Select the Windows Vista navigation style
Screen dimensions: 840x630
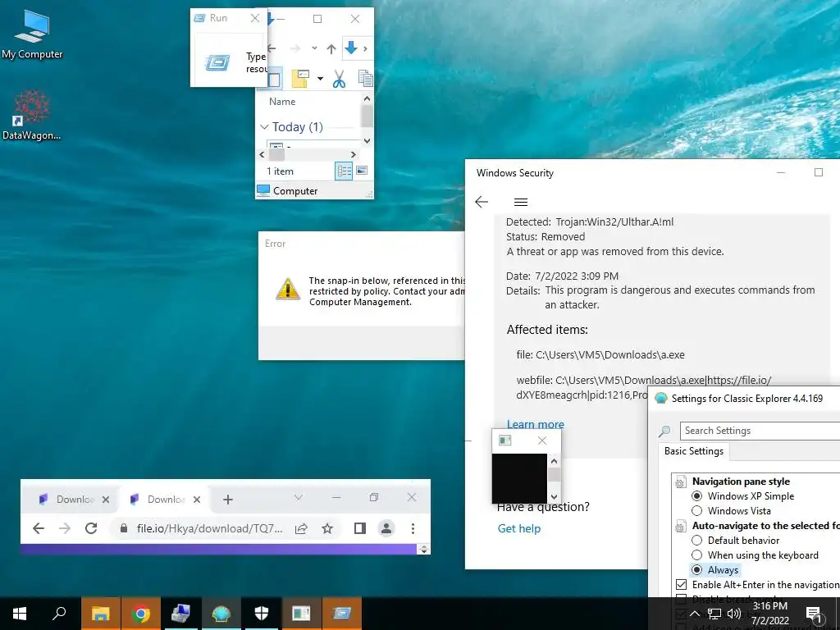(697, 511)
